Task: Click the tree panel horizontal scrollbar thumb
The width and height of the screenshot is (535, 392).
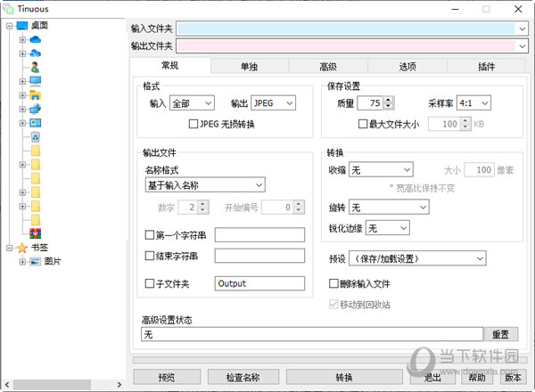Action: (52, 385)
